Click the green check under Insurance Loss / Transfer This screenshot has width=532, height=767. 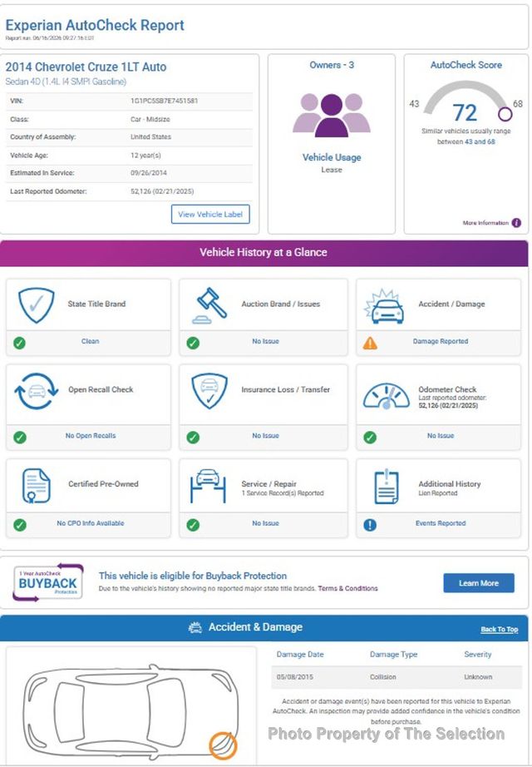[x=193, y=437]
